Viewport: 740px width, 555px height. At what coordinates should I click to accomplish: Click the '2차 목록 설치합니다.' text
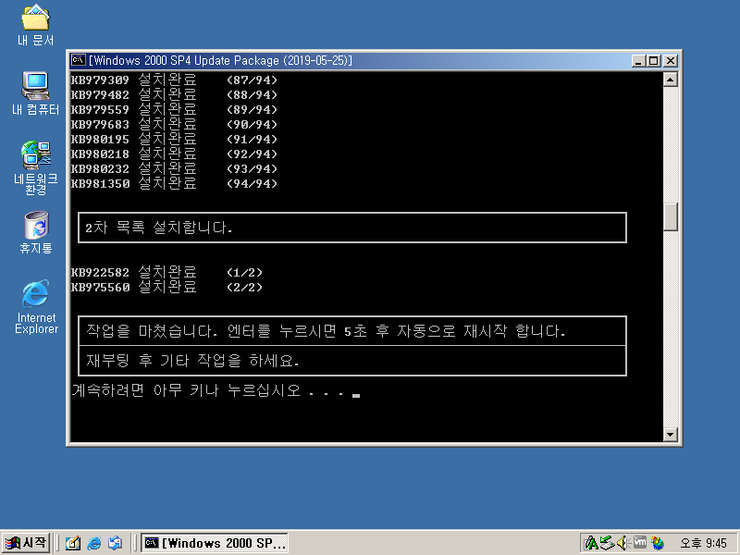coord(159,228)
